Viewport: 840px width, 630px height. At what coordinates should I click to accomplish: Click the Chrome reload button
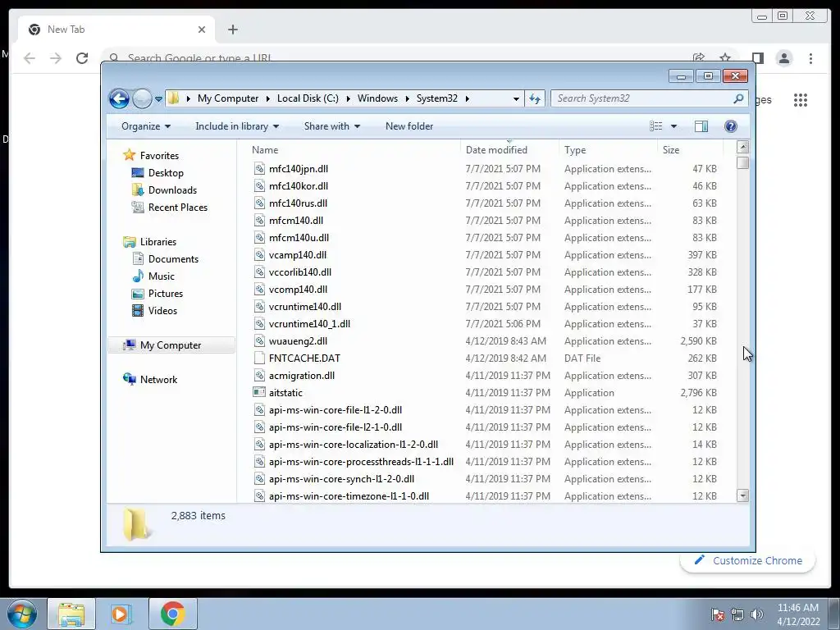tap(82, 58)
